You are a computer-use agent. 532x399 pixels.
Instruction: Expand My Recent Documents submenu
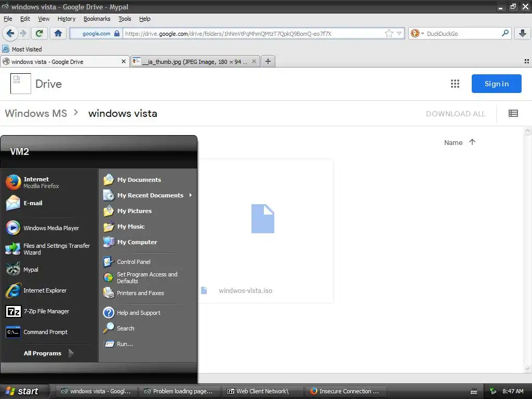148,195
